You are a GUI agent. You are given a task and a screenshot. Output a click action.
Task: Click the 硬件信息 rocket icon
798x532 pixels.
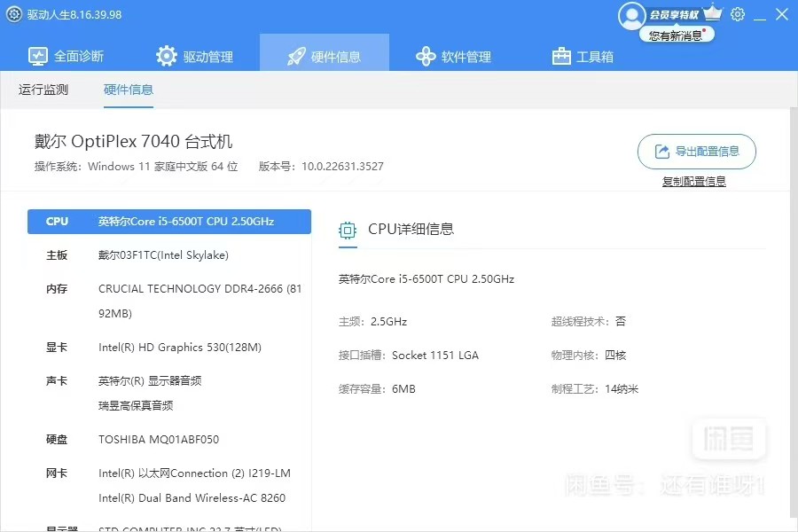(x=296, y=57)
